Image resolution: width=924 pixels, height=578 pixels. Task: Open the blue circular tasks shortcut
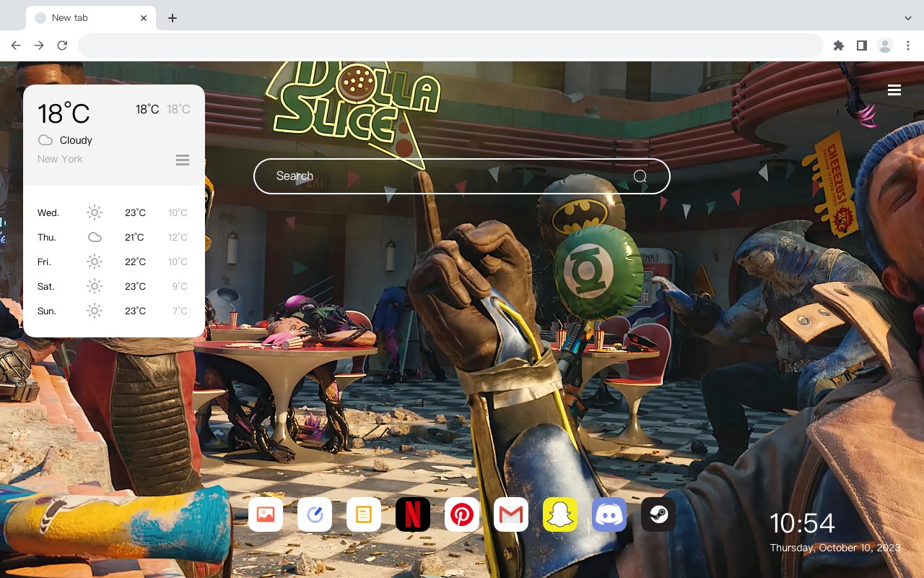coord(315,514)
